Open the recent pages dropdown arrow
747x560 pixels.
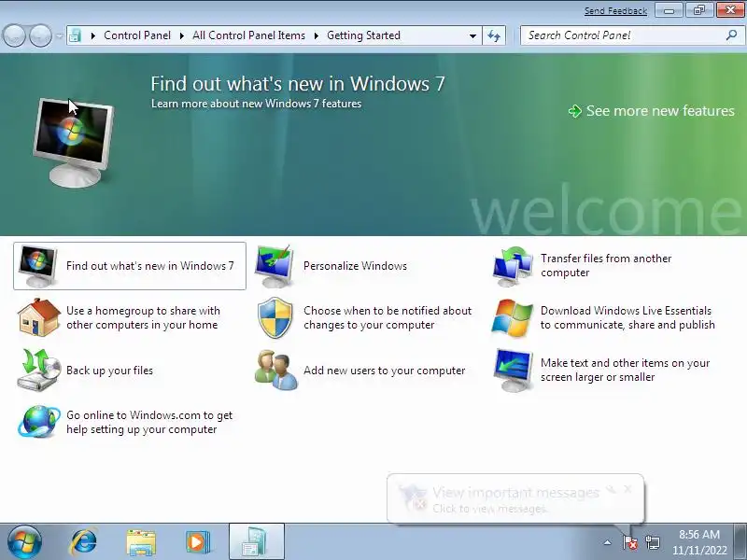tap(59, 35)
